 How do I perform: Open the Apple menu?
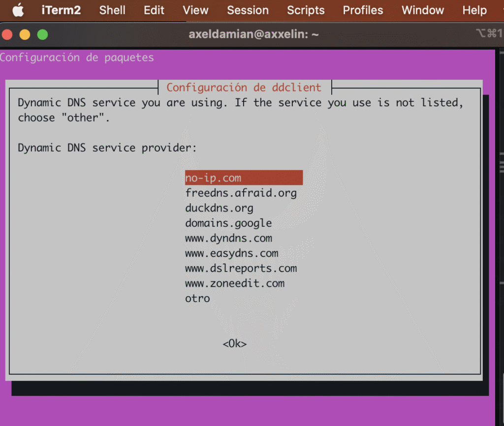(x=18, y=10)
